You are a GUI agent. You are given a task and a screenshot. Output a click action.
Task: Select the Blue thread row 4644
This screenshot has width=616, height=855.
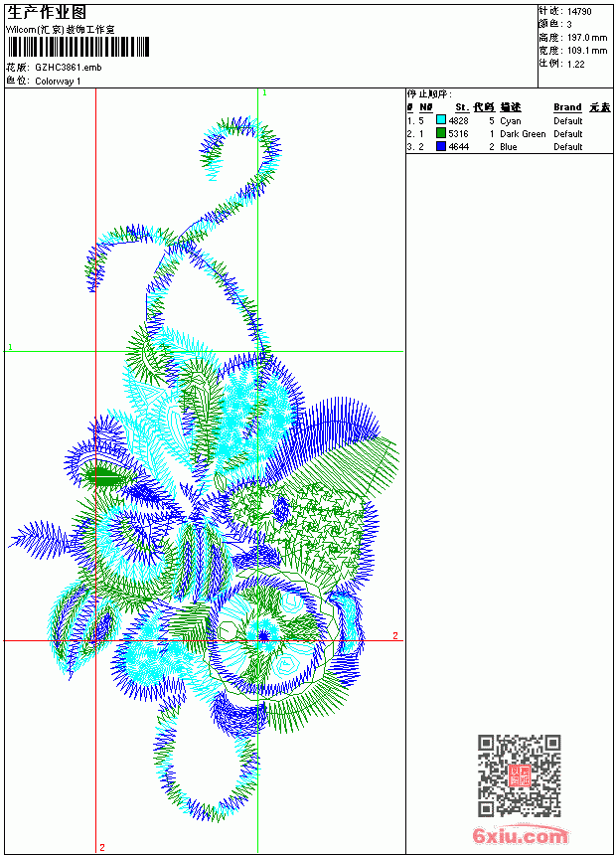(509, 147)
